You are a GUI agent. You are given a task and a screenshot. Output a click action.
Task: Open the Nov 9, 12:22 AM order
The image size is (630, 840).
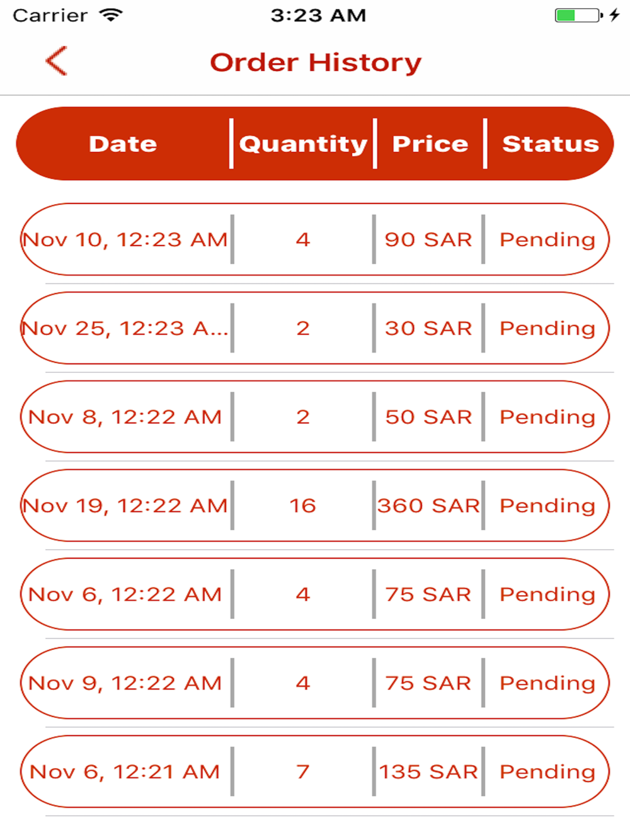[315, 683]
